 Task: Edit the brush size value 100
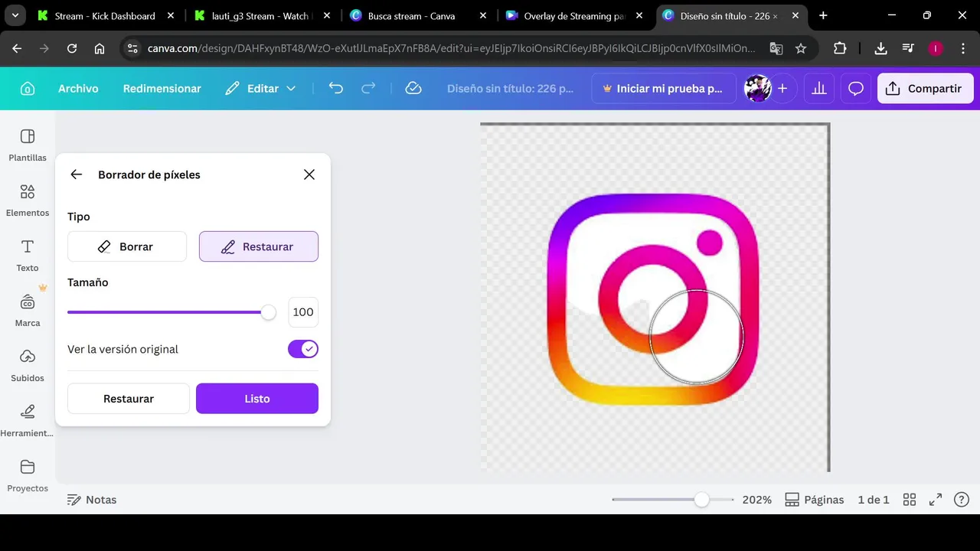pyautogui.click(x=303, y=312)
